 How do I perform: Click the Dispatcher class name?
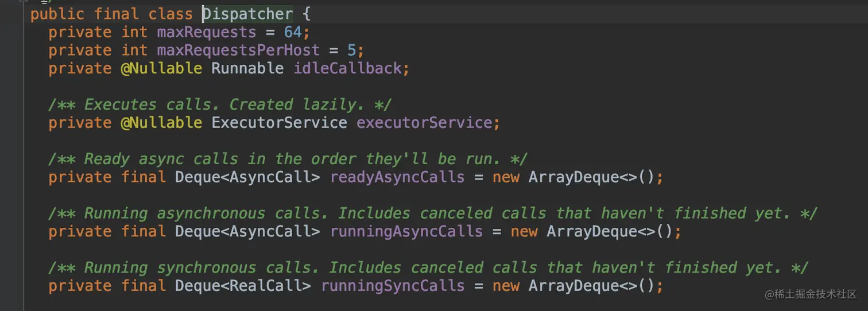[247, 14]
